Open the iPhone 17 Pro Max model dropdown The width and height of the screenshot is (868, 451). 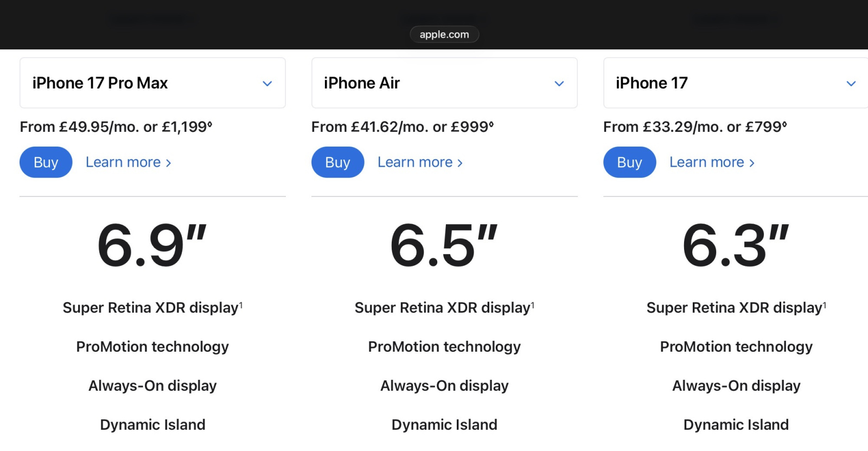click(152, 83)
